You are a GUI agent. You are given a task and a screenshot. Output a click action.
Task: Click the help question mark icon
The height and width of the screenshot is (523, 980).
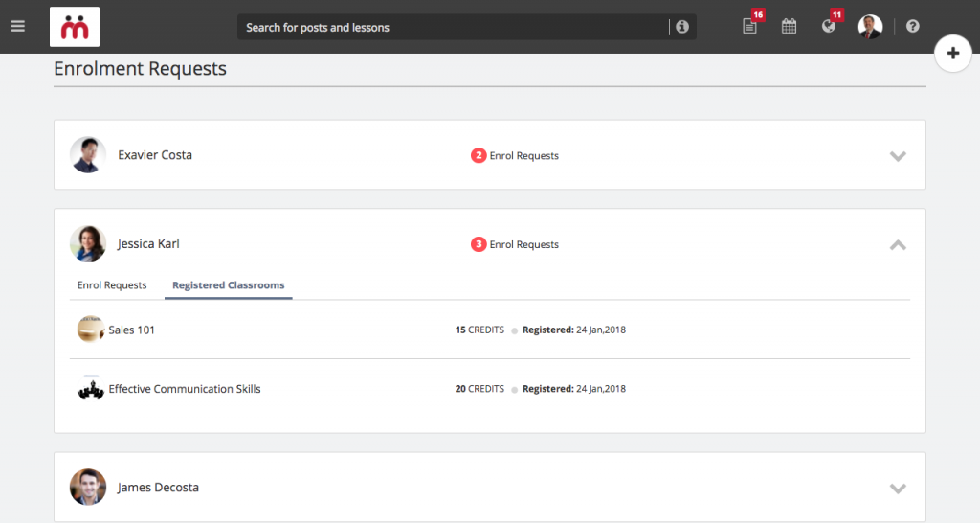click(912, 26)
